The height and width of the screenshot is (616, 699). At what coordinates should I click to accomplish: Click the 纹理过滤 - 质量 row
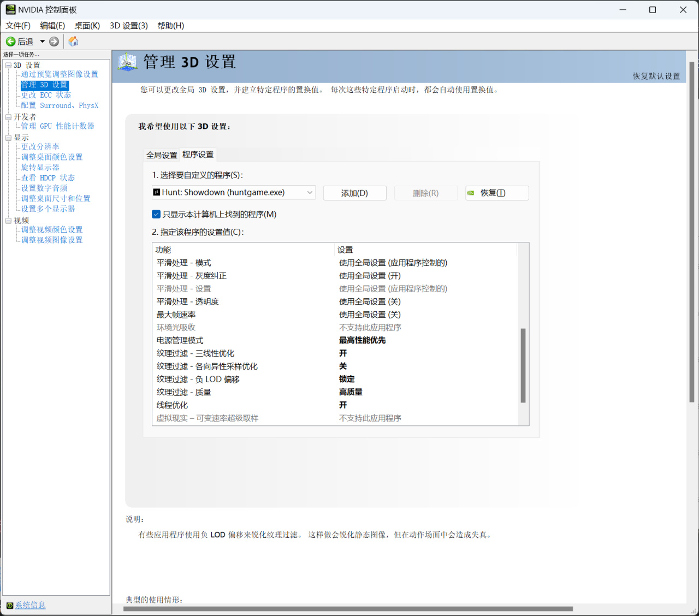(x=335, y=392)
